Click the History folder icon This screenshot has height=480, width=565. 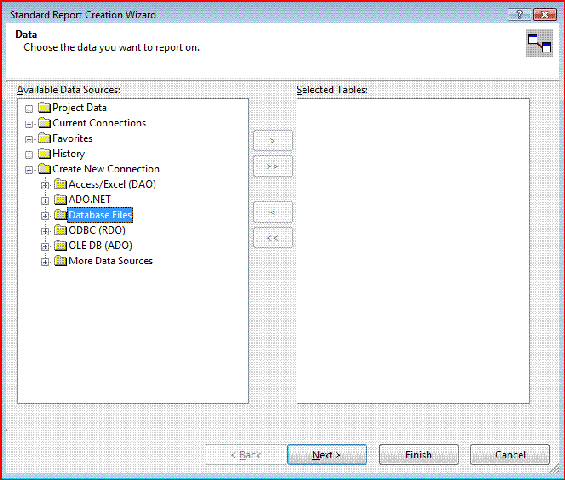click(44, 154)
